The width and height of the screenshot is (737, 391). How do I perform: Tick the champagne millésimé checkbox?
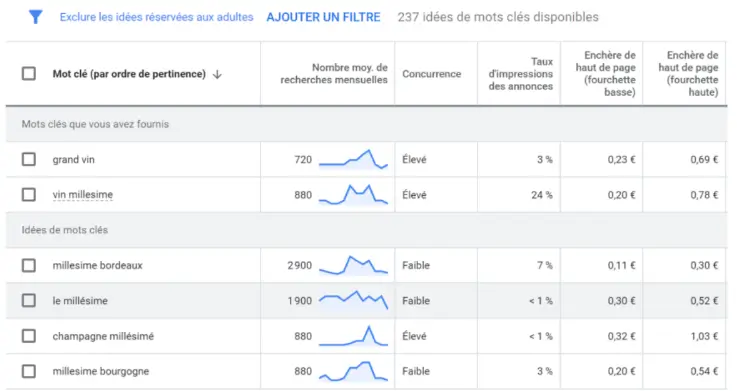click(29, 336)
